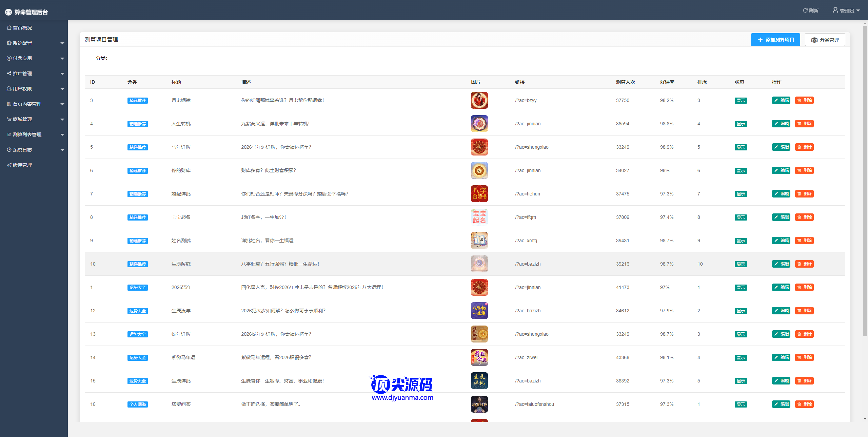Click the 缓存管理 sidebar icon
Viewport: 868px width, 437px height.
tap(9, 165)
